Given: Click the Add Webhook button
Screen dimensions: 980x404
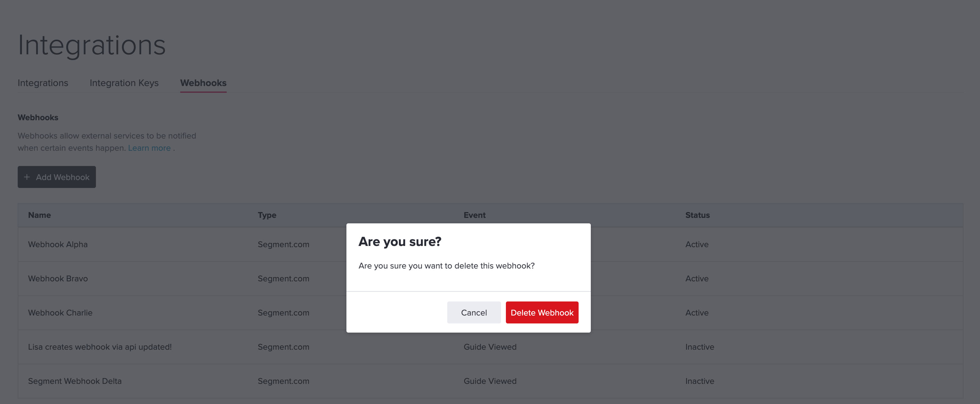Looking at the screenshot, I should pos(57,177).
